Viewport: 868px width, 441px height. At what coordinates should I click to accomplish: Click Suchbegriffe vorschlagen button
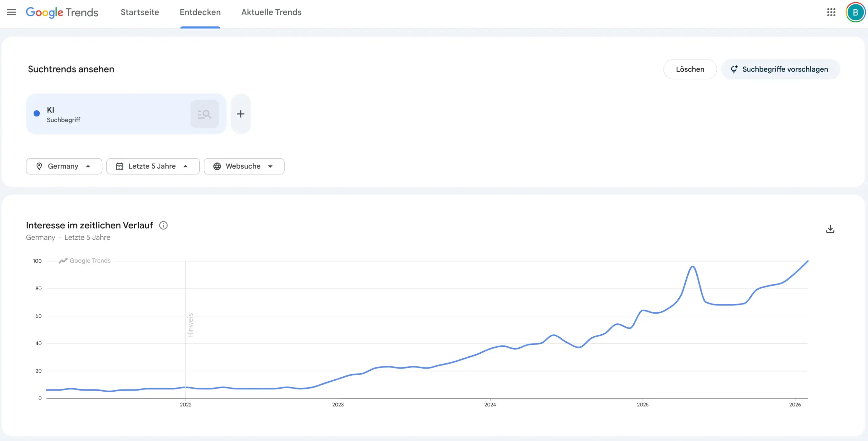[780, 69]
